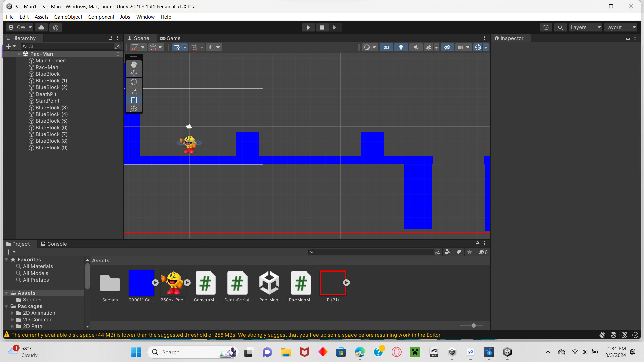Toggle scene visibility eye icon
This screenshot has height=362, width=644.
coord(447,47)
